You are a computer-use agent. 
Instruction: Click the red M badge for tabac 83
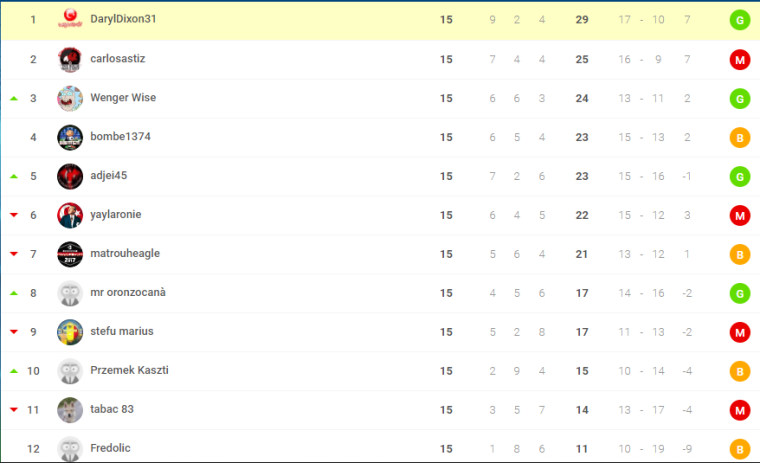(x=740, y=410)
